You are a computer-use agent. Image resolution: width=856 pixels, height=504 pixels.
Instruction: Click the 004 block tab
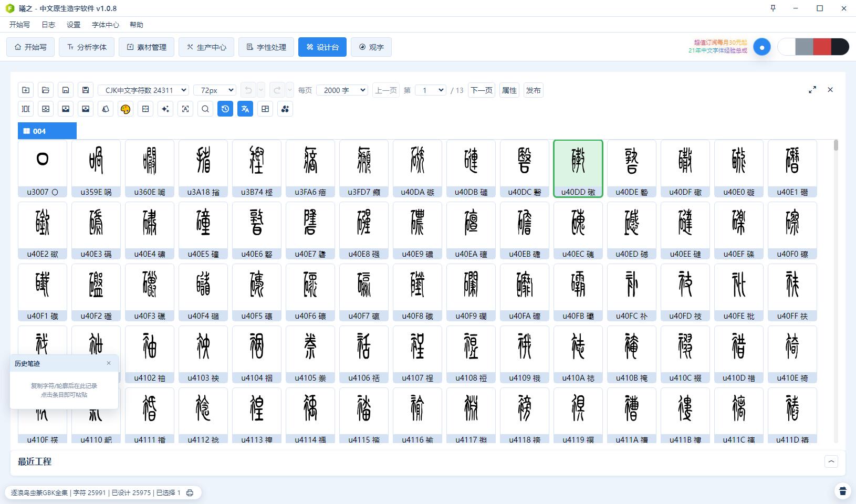click(47, 131)
